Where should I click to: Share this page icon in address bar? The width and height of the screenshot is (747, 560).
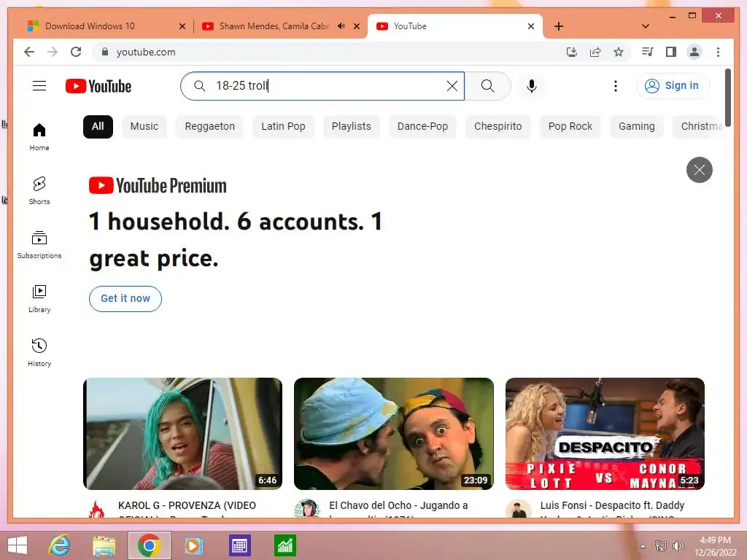(595, 52)
